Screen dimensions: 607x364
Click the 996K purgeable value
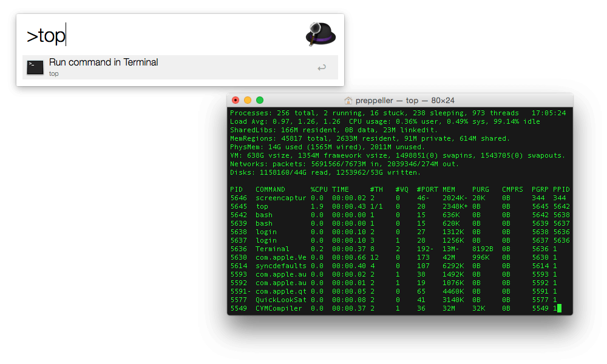(x=480, y=258)
